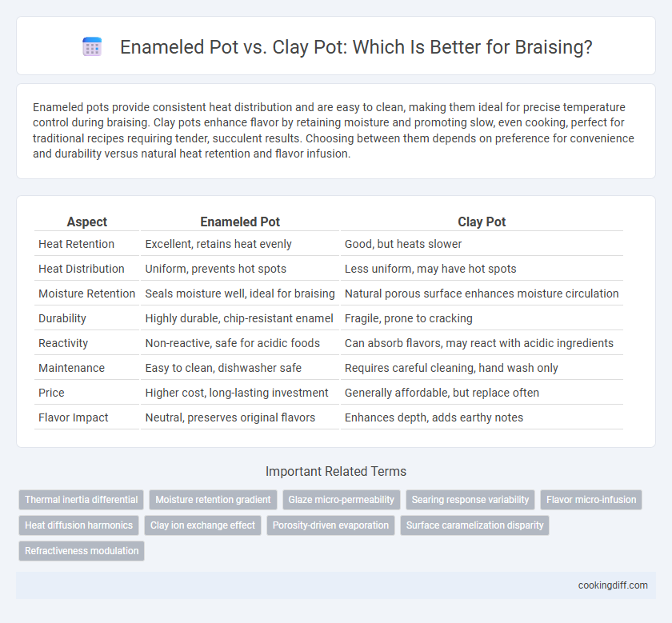Click the Flavor Impact row label
This screenshot has width=672, height=623.
coord(74,417)
